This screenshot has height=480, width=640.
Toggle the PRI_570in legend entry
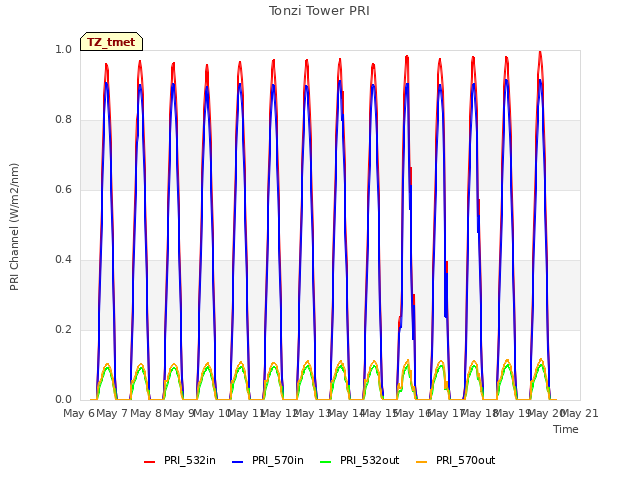(268, 460)
